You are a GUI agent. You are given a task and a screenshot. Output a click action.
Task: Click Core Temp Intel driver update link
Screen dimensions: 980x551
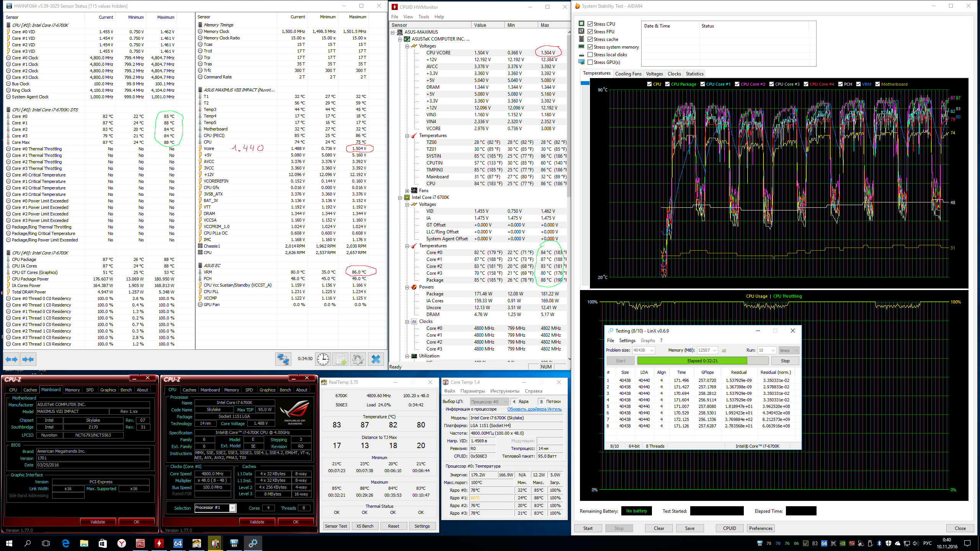534,409
